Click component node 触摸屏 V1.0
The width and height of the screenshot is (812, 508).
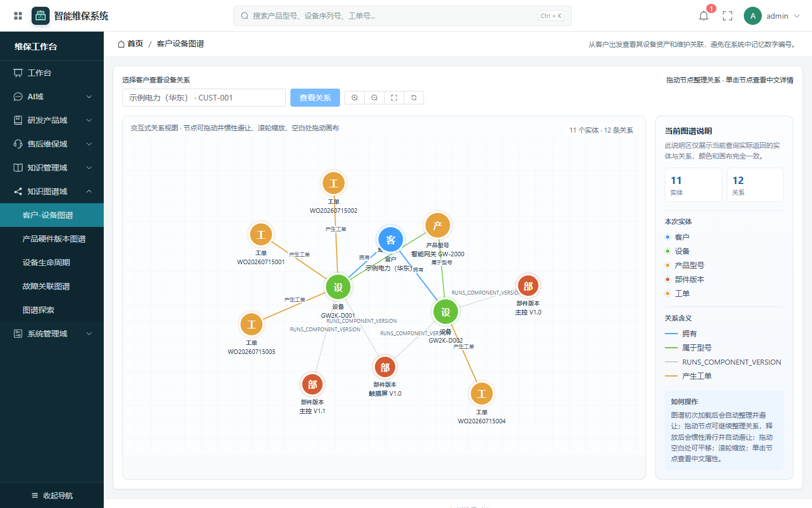[385, 367]
